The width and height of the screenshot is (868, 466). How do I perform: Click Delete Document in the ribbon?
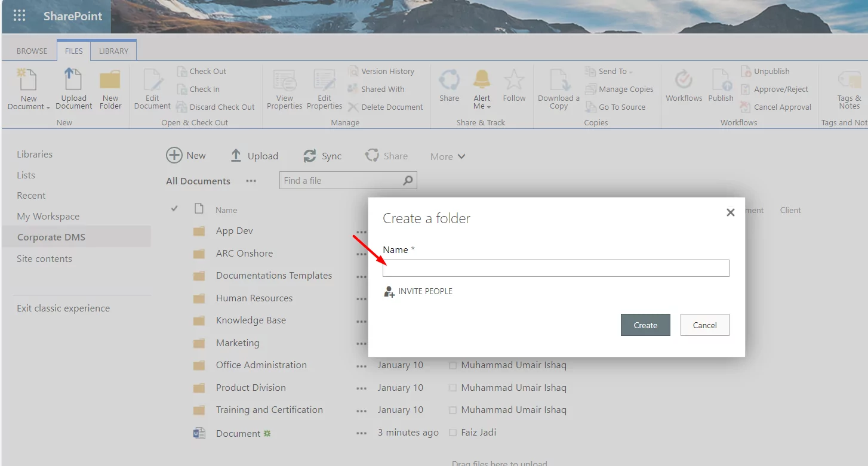[x=385, y=107]
